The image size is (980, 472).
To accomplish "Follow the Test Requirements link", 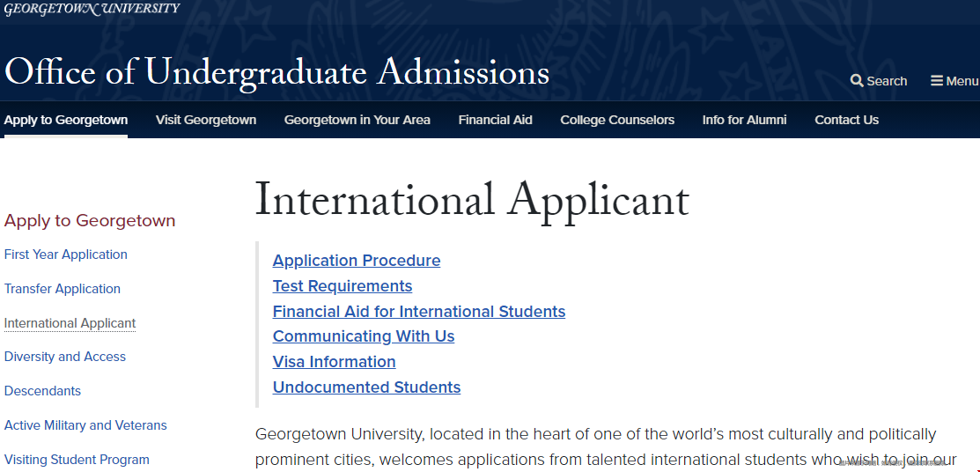I will point(343,286).
